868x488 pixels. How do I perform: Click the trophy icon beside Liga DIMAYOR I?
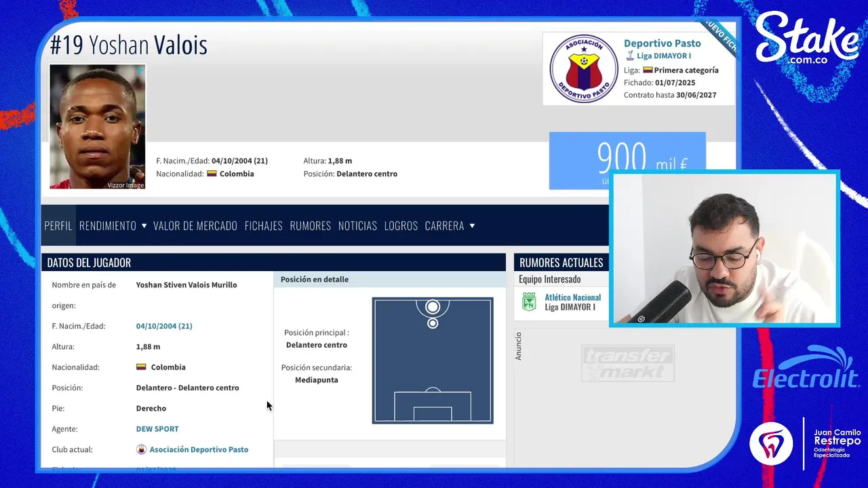pos(629,56)
